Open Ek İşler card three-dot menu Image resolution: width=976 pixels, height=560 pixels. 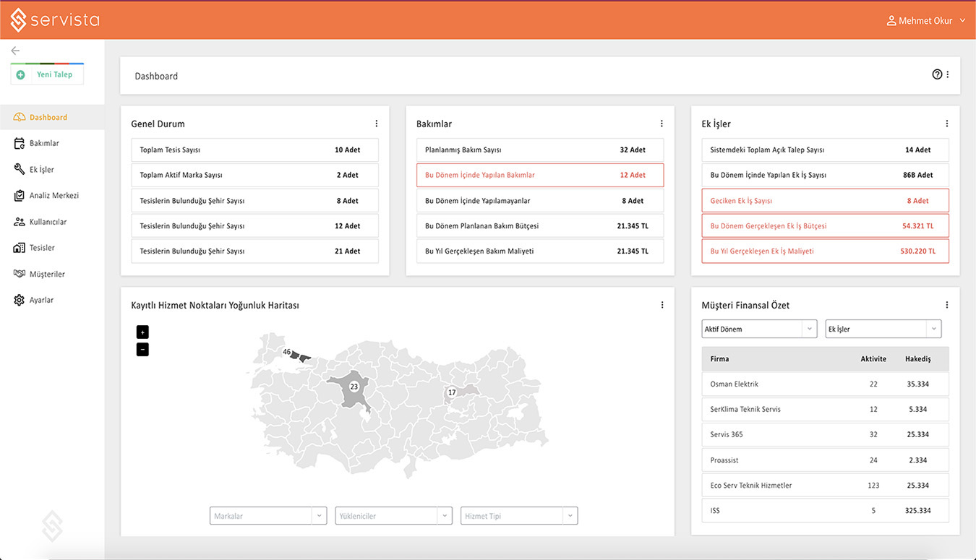(946, 124)
